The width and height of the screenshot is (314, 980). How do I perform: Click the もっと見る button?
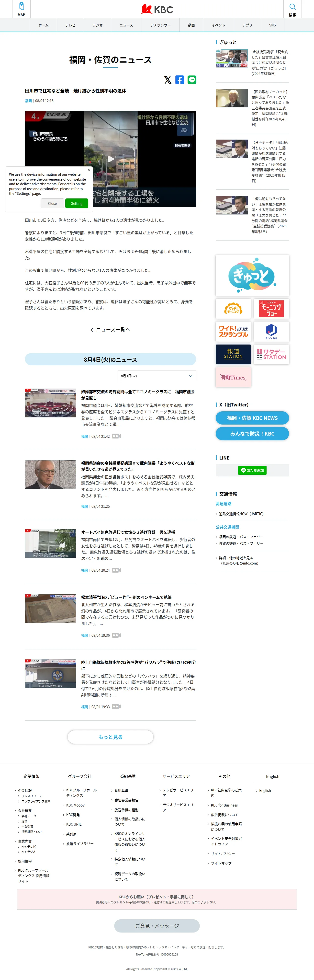click(111, 737)
